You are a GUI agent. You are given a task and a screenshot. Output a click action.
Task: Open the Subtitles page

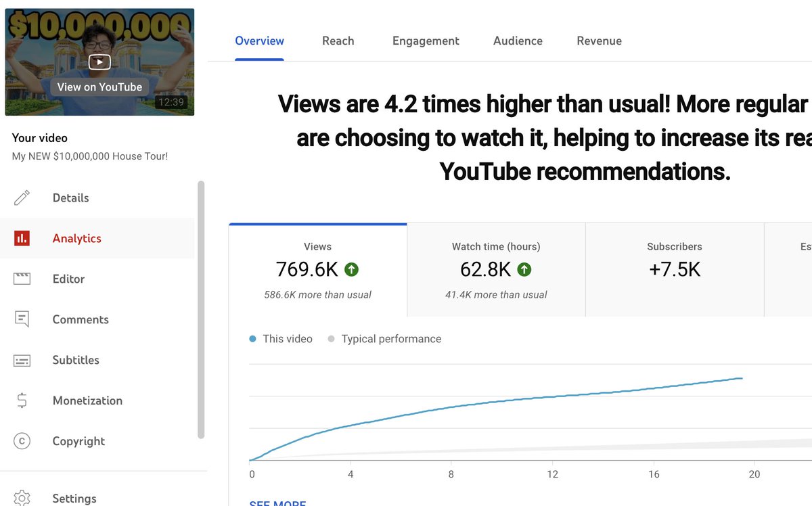click(97, 360)
